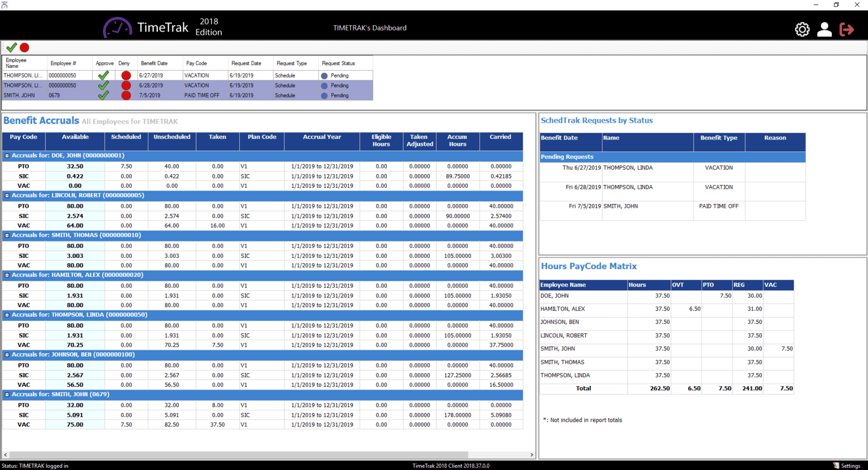Click the pending status dot for 6/27/2019 request
Screen dimensions: 868x470
pyautogui.click(x=324, y=76)
